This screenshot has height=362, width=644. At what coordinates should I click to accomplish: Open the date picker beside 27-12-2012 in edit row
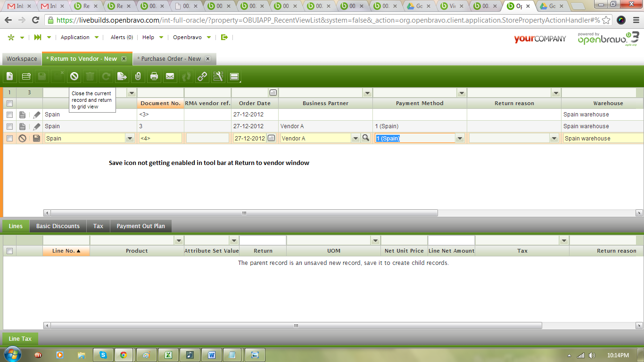click(271, 138)
